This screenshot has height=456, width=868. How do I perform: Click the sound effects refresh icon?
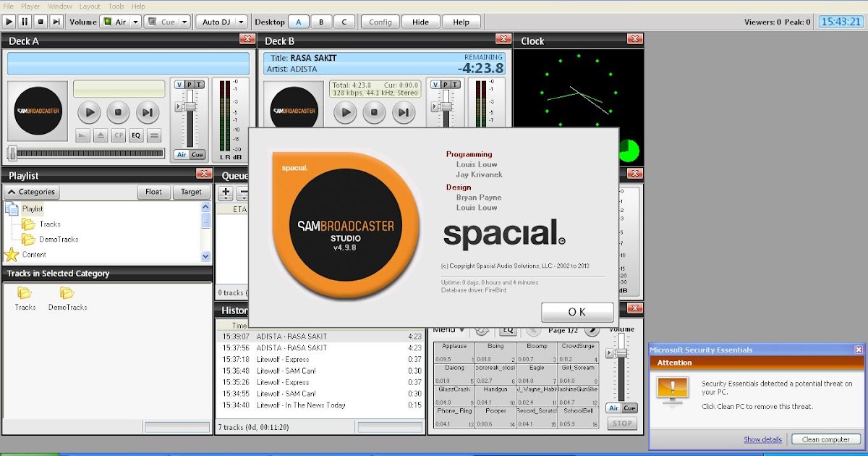[482, 330]
